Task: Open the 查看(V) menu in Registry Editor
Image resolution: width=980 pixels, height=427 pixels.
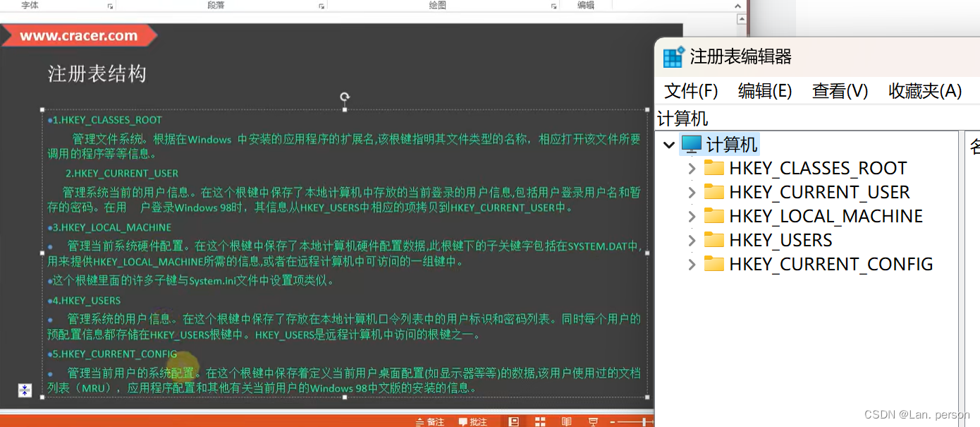Action: [x=840, y=91]
